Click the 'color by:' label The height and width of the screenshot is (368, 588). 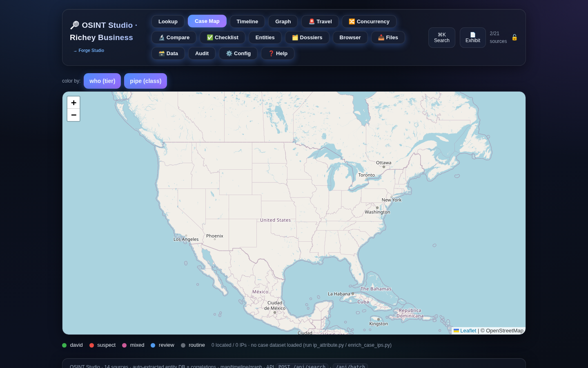click(x=71, y=81)
